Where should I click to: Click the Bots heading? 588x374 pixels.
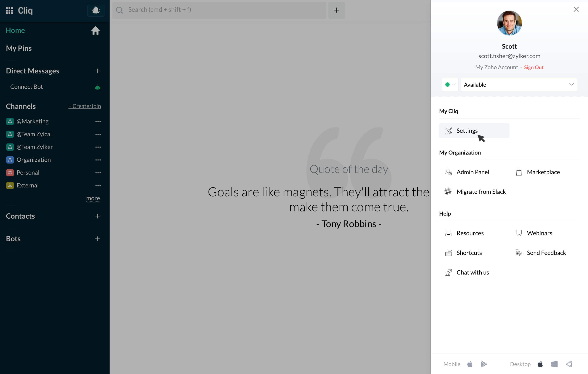click(x=13, y=239)
